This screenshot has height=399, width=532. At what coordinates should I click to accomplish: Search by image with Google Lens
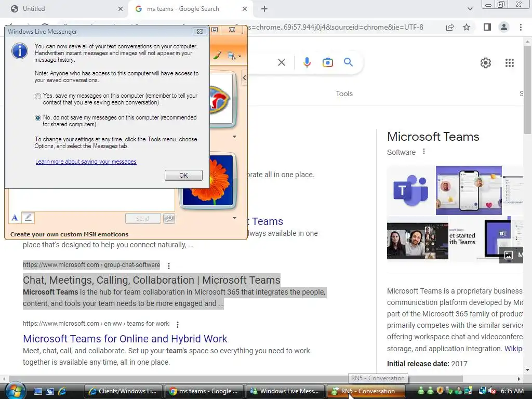point(328,62)
